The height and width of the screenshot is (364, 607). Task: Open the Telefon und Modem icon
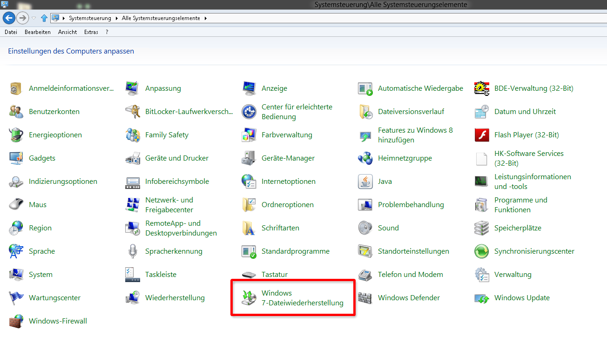[365, 275]
